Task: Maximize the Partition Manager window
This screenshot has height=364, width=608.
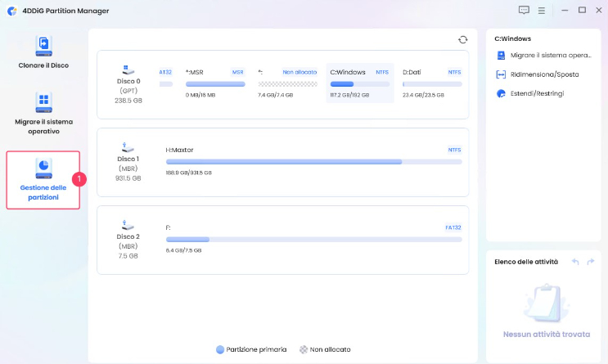Action: tap(582, 11)
